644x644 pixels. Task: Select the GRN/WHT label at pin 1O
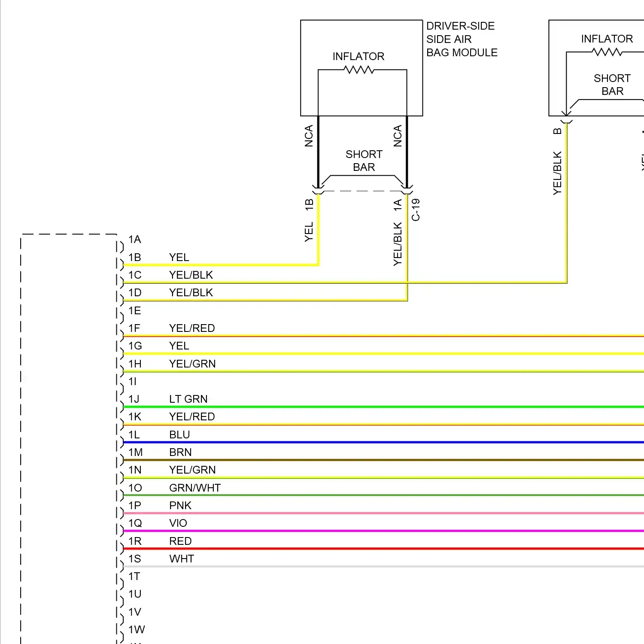(194, 488)
